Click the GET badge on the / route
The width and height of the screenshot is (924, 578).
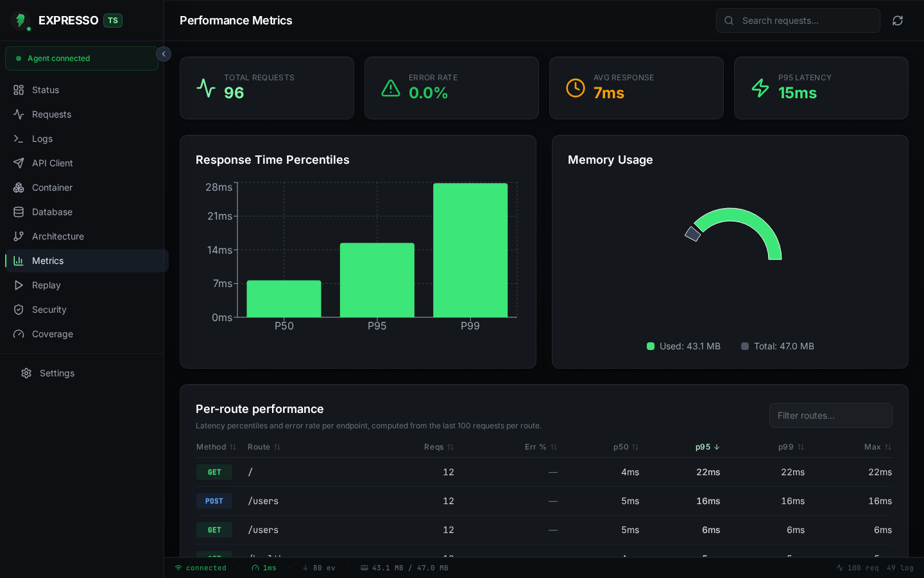click(x=214, y=472)
